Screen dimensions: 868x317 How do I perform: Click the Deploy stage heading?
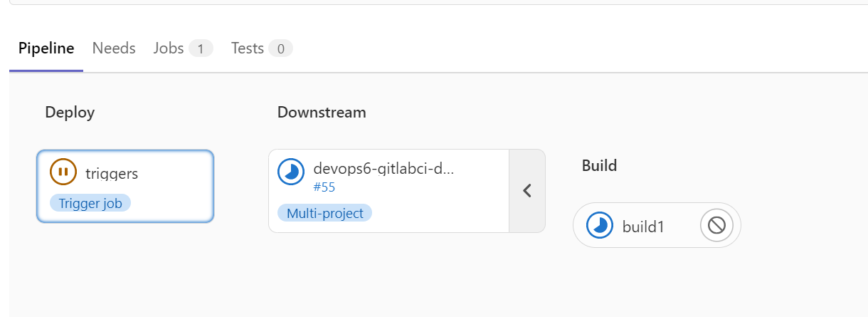point(70,112)
